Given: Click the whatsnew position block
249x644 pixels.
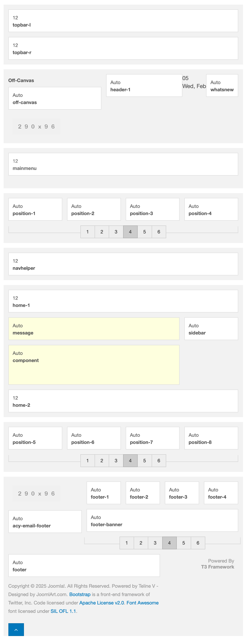Looking at the screenshot, I should (222, 85).
